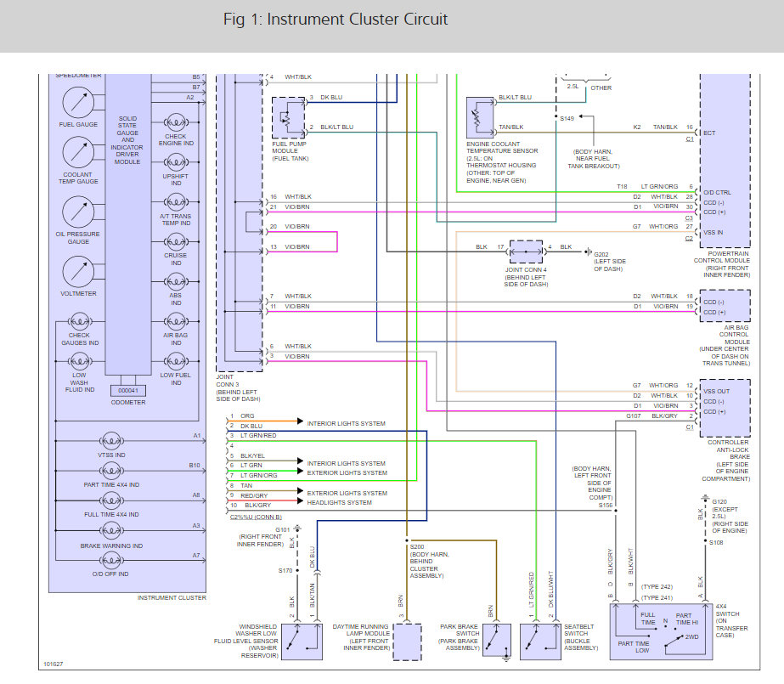The image size is (784, 684).
Task: Click the 'INTERIOR LIGHTS SYSTEM' text beside ORG wire
Action: [x=346, y=423]
